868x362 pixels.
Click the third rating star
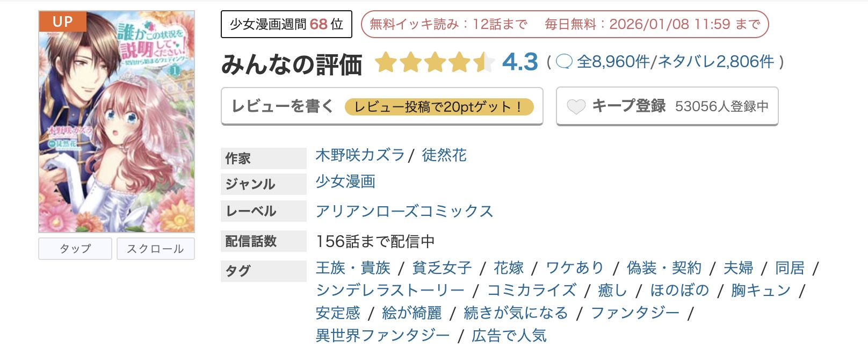pos(436,62)
